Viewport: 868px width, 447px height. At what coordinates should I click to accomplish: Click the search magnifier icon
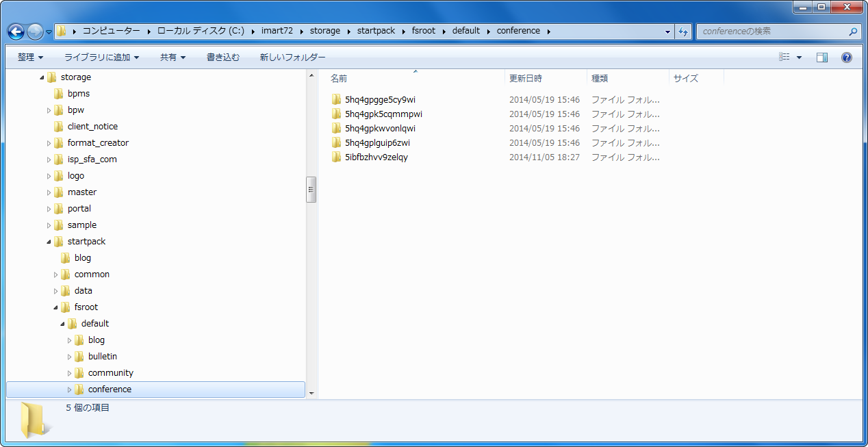click(x=853, y=31)
